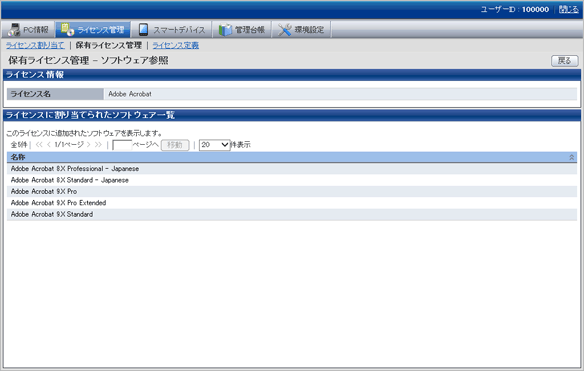The width and height of the screenshot is (584, 371).
Task: Focus the page number input field
Action: [122, 145]
